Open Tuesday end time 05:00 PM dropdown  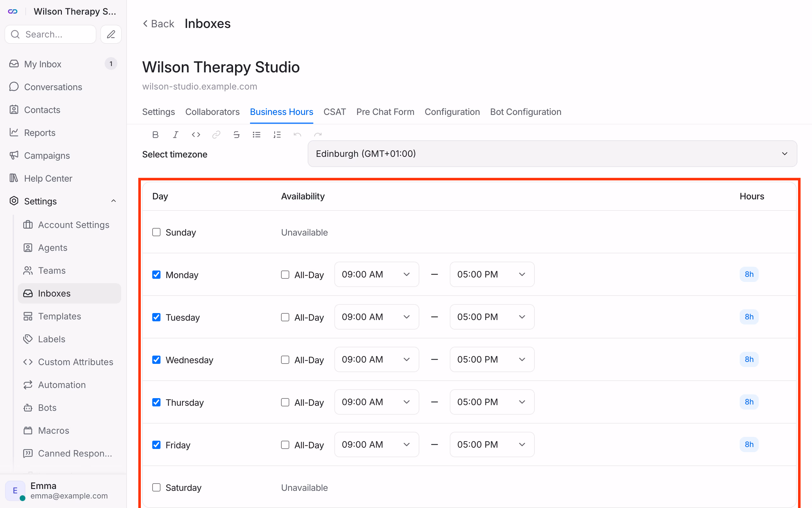(492, 317)
